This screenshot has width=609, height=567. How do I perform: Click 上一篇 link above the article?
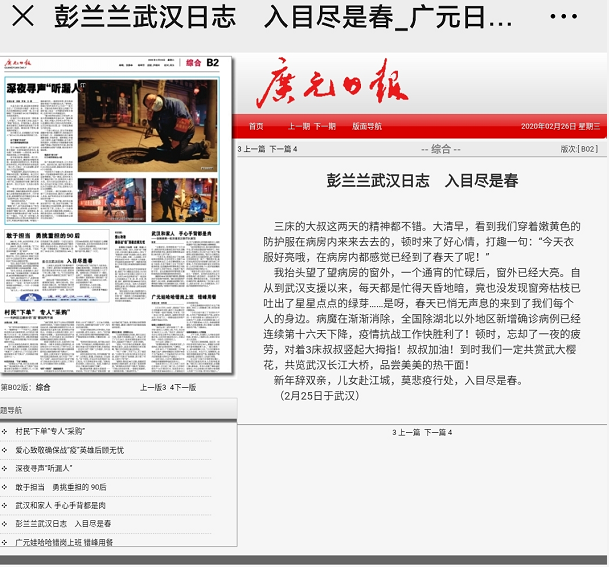pyautogui.click(x=250, y=149)
